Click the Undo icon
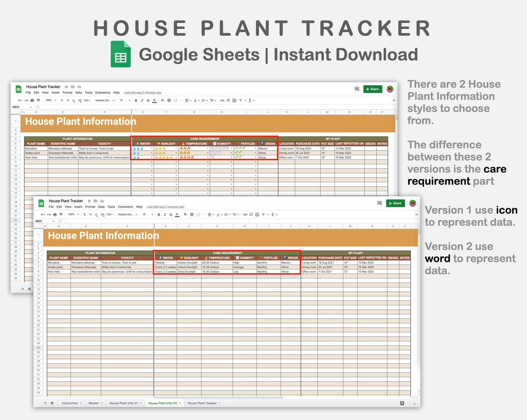527x420 pixels. click(x=43, y=215)
